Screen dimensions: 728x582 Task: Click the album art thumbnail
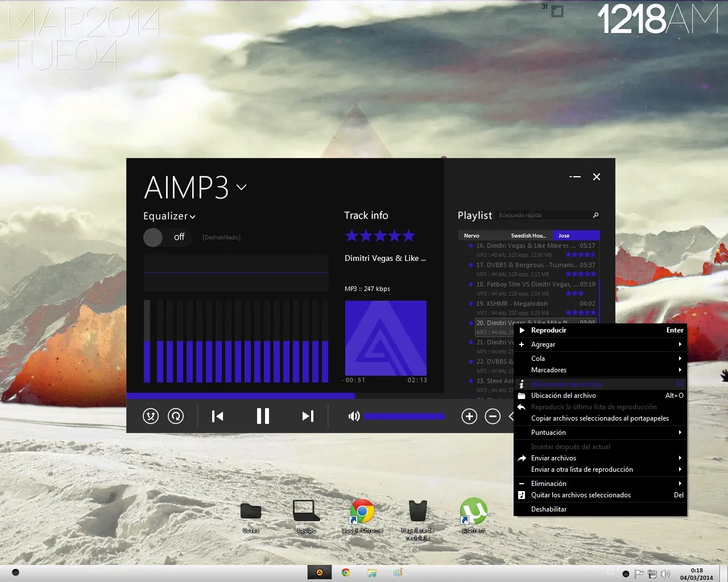point(386,338)
